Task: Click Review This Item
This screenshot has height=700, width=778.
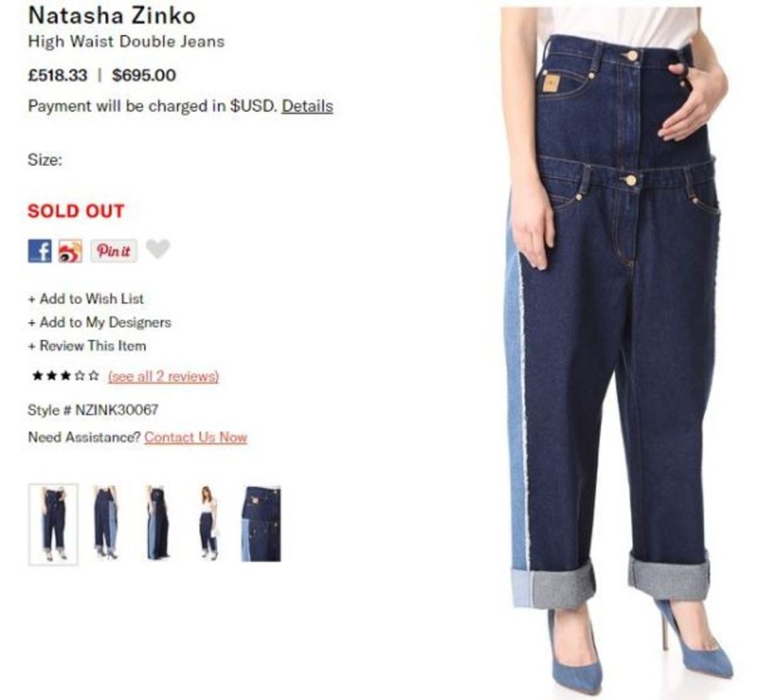Action: pos(87,345)
